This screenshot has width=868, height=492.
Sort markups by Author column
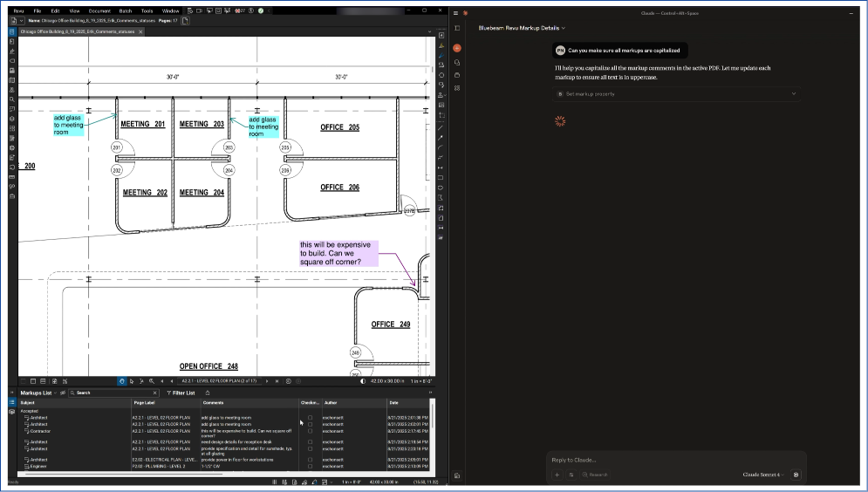[x=354, y=403]
